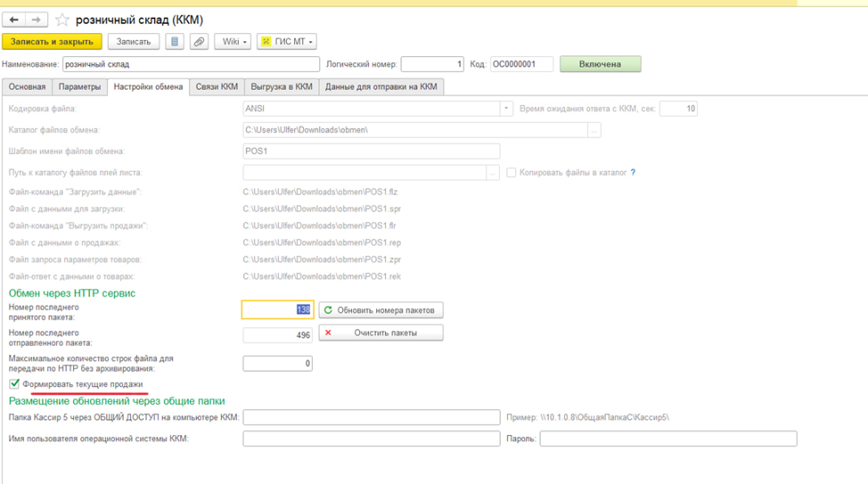Switch to the Выгрузка в ККМ tab
The height and width of the screenshot is (484, 868).
282,86
